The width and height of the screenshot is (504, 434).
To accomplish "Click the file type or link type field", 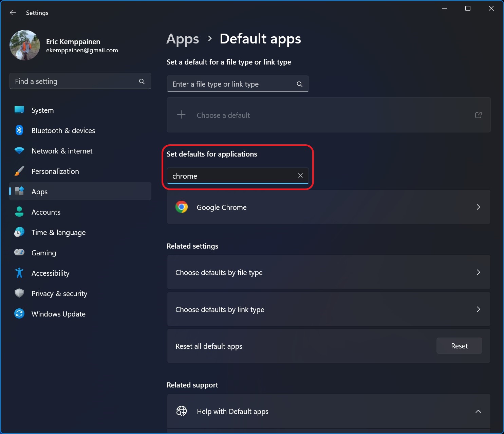I will (238, 84).
